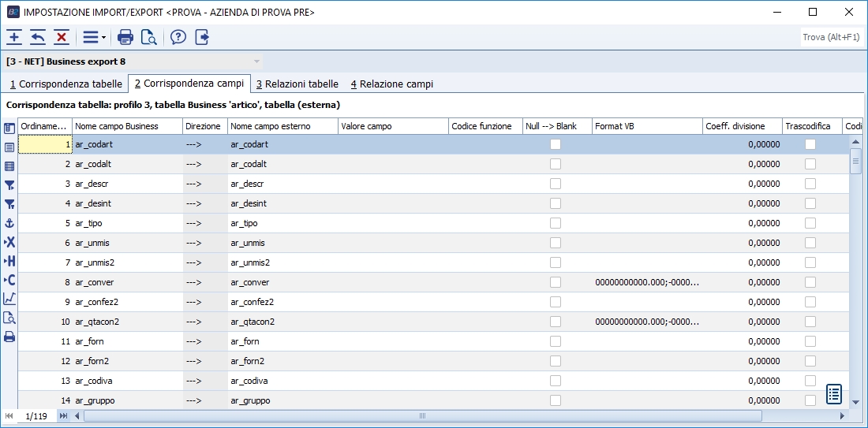Open Print preview from the top toolbar
868x428 pixels.
(149, 38)
